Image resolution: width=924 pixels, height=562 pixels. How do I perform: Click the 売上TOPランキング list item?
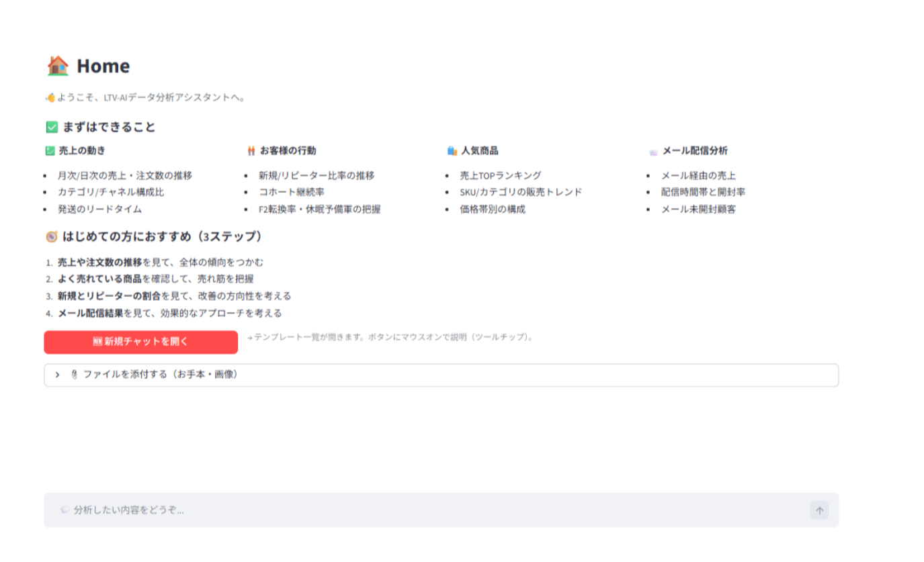[x=501, y=175]
